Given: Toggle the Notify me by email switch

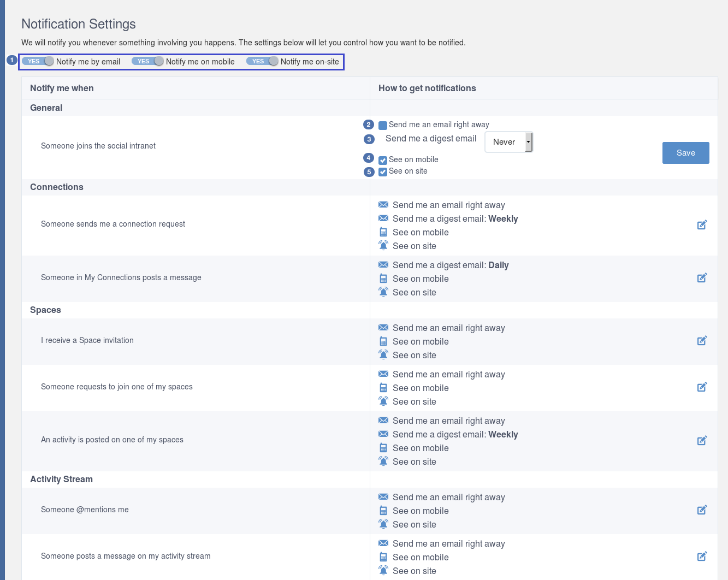Looking at the screenshot, I should coord(38,61).
